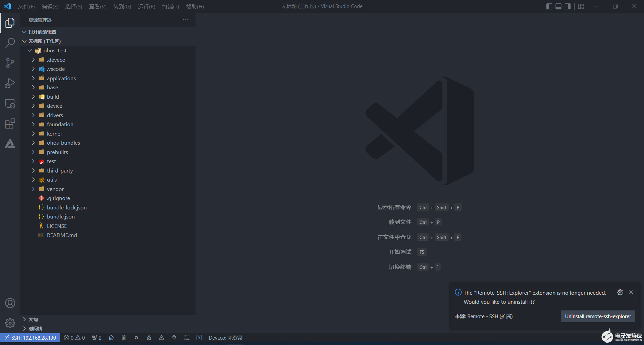Click DevEco: 未登录 status entry
The image size is (644, 345).
point(226,338)
